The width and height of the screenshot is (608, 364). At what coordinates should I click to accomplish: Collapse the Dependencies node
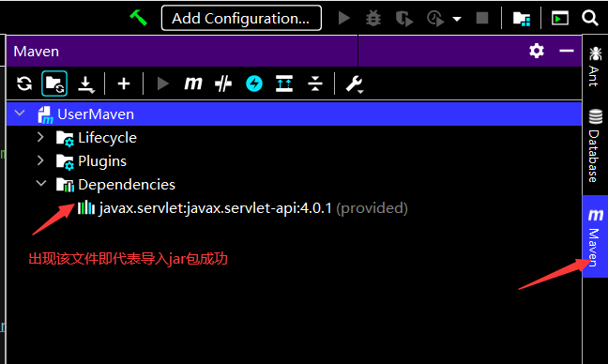(x=41, y=184)
